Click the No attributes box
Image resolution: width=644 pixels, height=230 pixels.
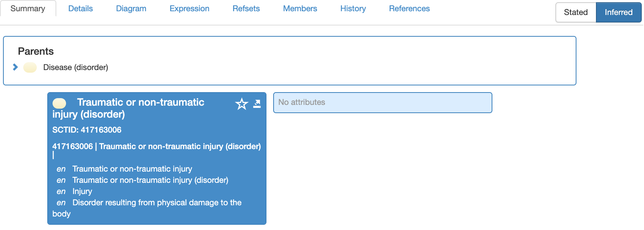coord(382,103)
